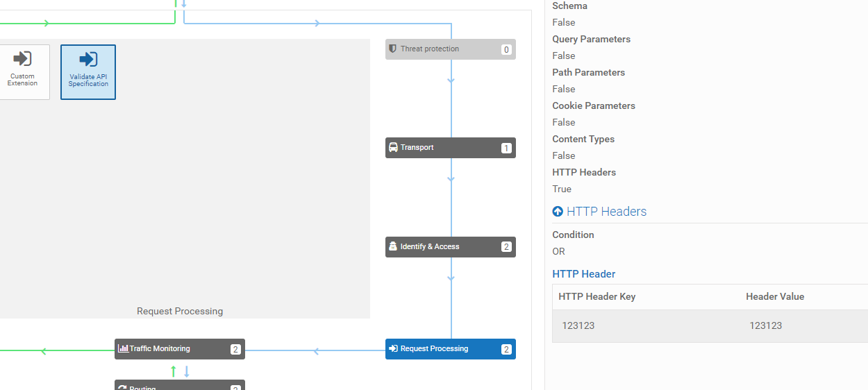Image resolution: width=868 pixels, height=390 pixels.
Task: Click the Identify & Access stage icon
Action: [x=393, y=246]
